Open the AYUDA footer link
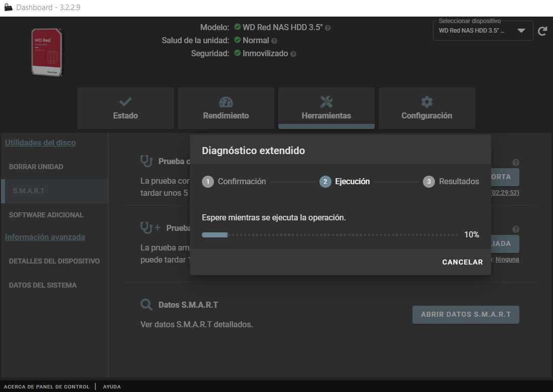 [112, 386]
